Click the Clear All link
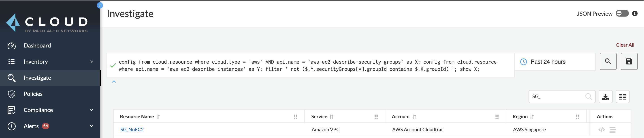 click(x=625, y=45)
